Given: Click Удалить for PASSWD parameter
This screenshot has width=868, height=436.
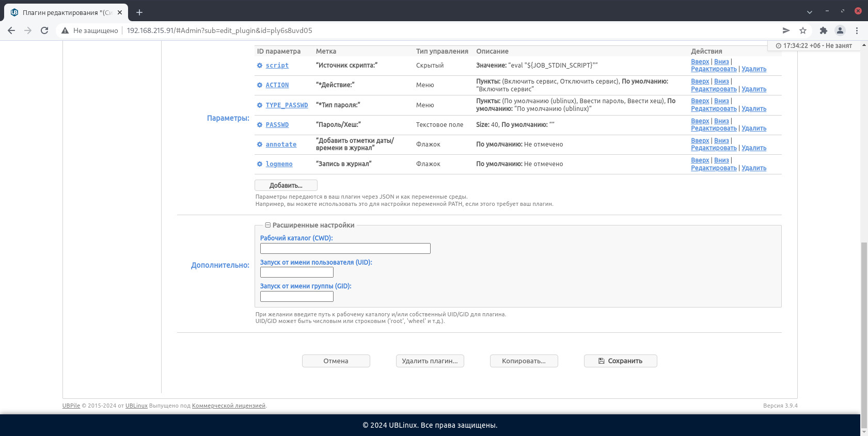Looking at the screenshot, I should click(754, 128).
